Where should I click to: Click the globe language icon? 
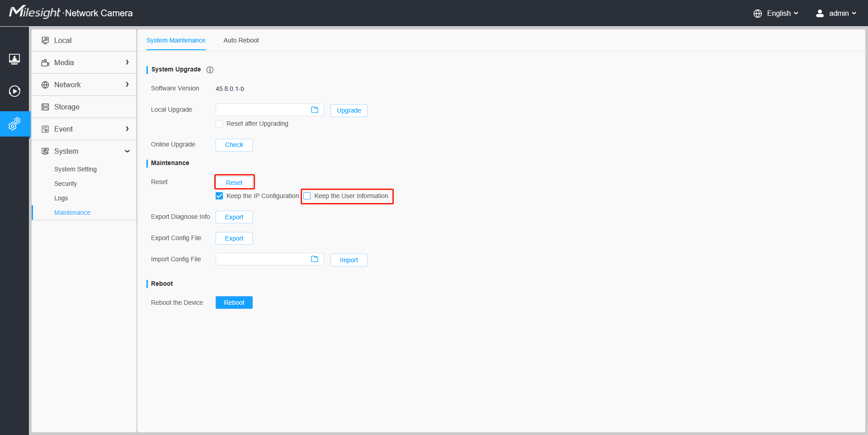(x=758, y=14)
